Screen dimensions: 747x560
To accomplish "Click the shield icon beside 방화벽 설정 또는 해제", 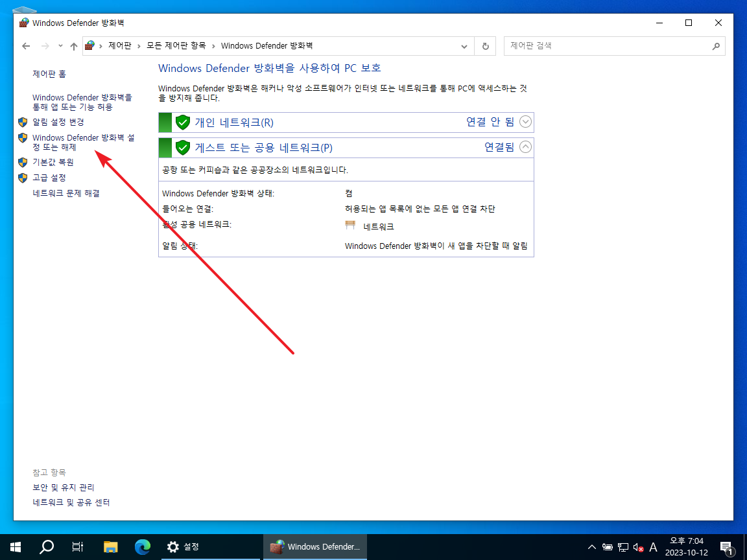I will tap(23, 137).
